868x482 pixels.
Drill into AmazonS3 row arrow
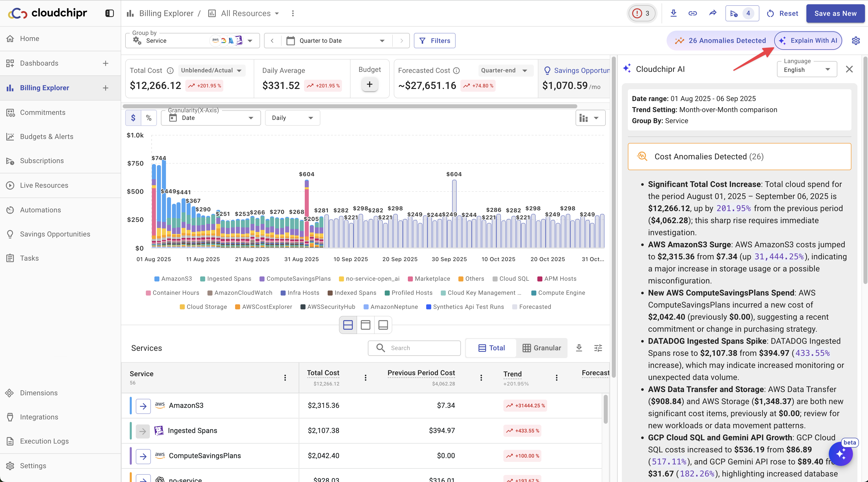143,406
